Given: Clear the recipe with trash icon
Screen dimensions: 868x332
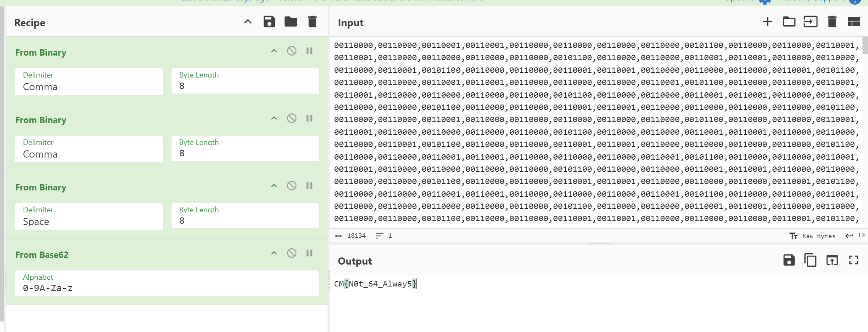Looking at the screenshot, I should point(312,22).
